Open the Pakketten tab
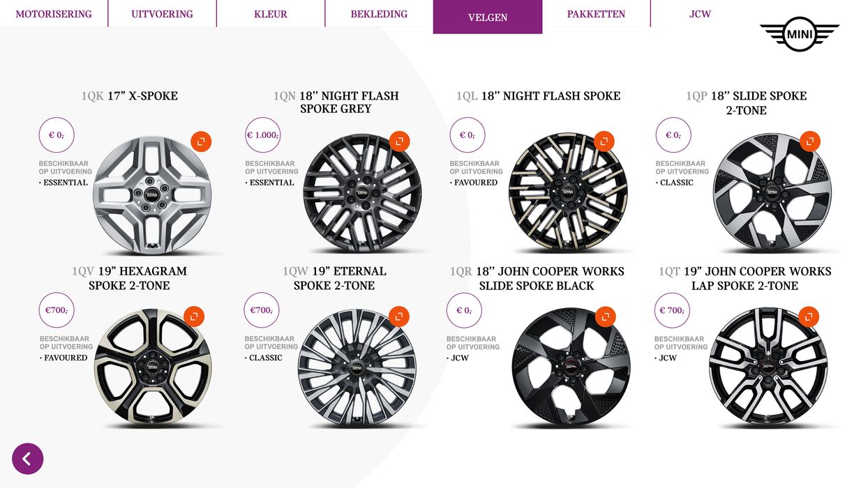Screen dimensions: 868x488 pyautogui.click(x=596, y=14)
